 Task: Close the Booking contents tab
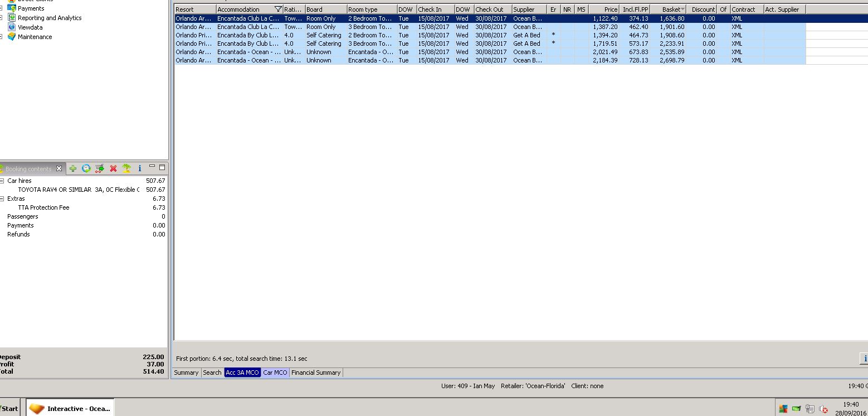(60, 168)
